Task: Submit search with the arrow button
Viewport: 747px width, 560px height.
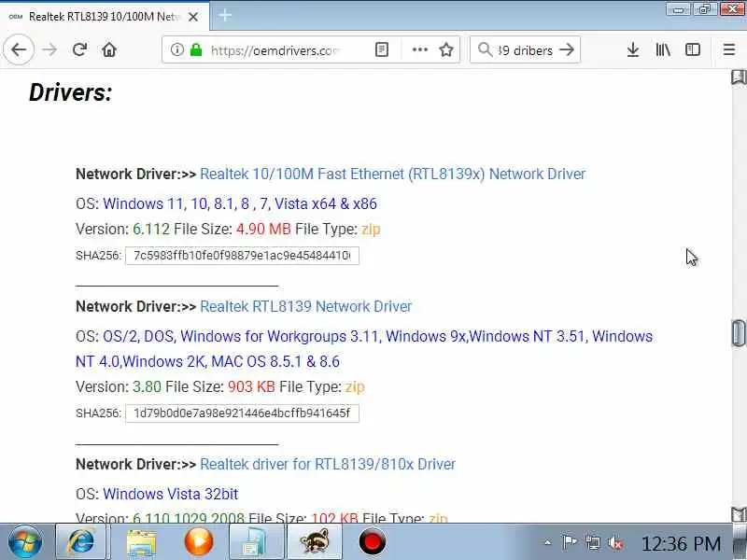Action: pyautogui.click(x=567, y=49)
